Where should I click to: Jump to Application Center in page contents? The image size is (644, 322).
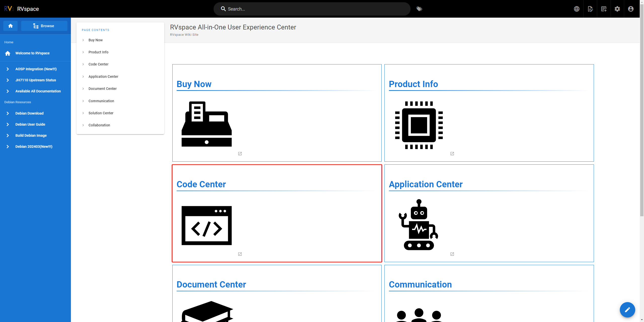103,77
